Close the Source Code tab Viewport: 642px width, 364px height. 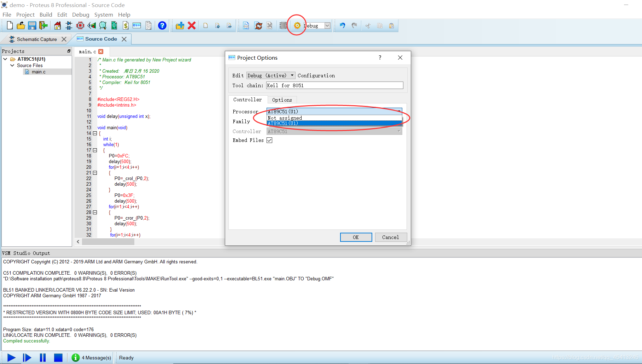pos(124,39)
